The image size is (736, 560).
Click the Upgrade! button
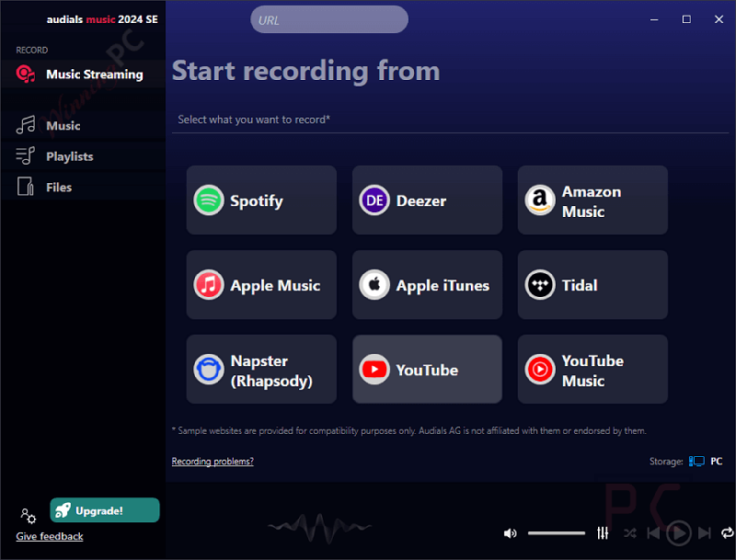[104, 510]
